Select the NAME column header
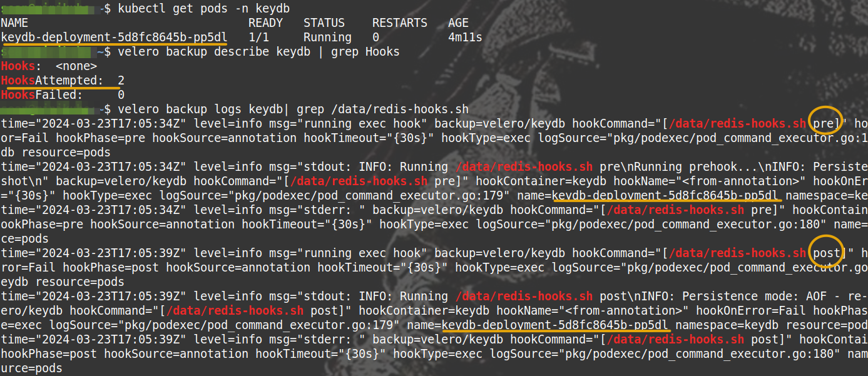 coord(14,23)
